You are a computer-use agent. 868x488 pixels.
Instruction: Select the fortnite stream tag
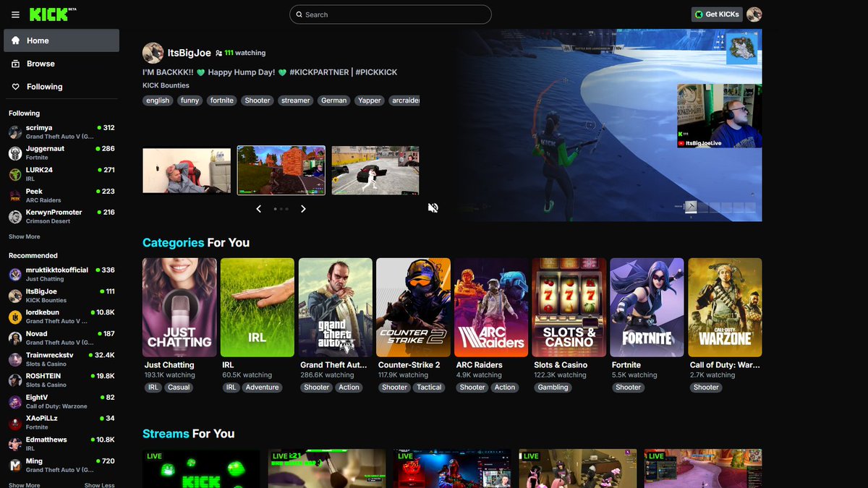(x=222, y=100)
